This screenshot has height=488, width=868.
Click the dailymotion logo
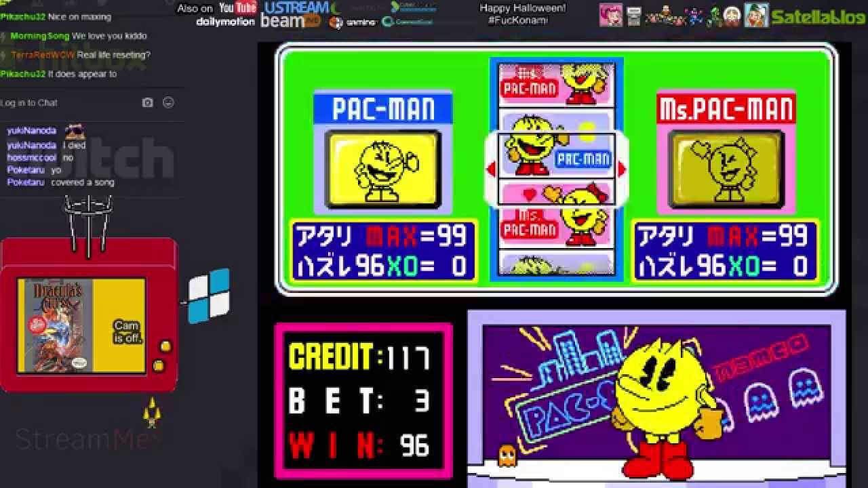click(225, 22)
